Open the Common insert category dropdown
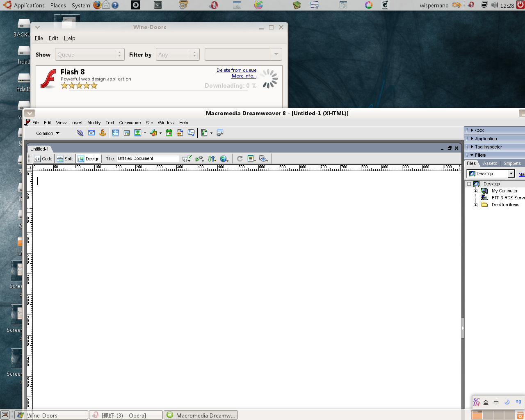The height and width of the screenshot is (420, 525). click(48, 133)
